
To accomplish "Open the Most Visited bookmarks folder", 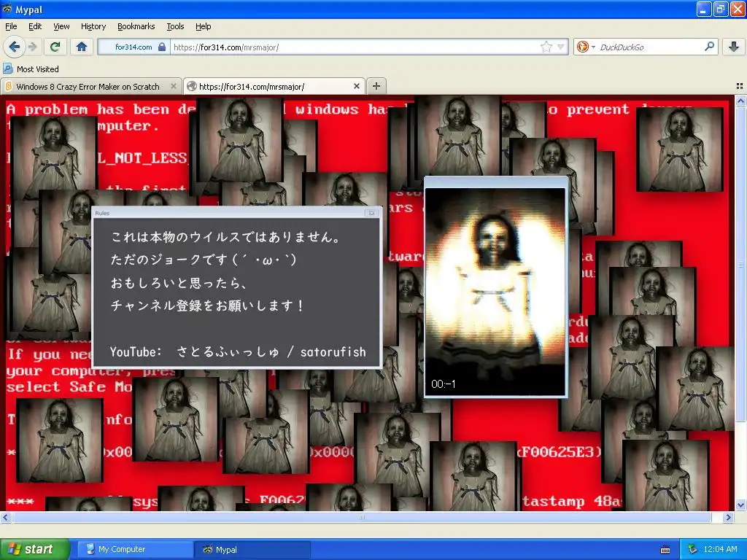I will (31, 69).
